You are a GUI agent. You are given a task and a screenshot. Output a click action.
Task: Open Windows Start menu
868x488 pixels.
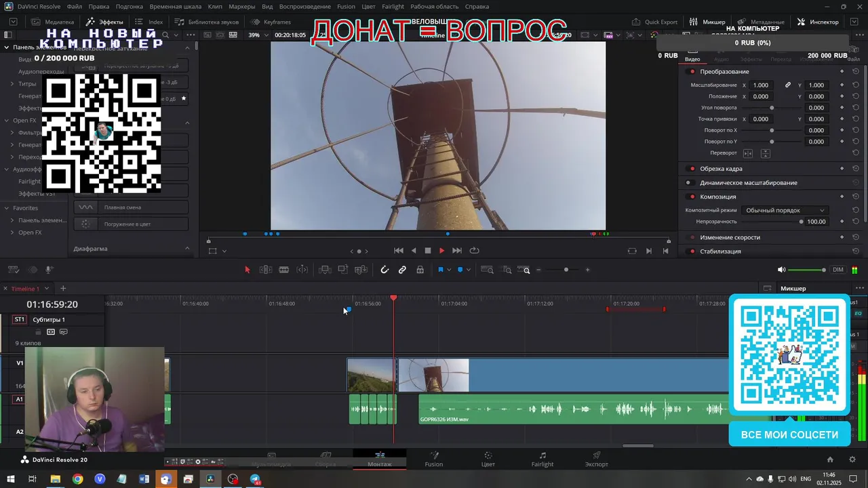pyautogui.click(x=11, y=479)
